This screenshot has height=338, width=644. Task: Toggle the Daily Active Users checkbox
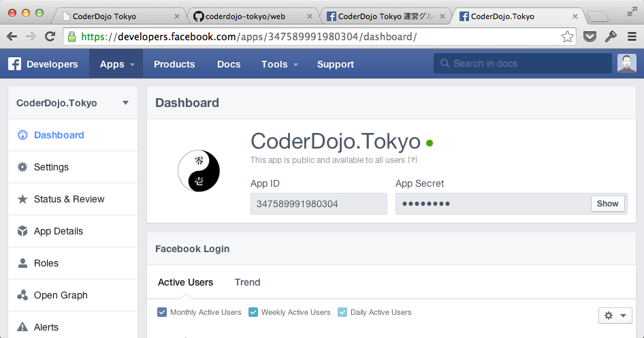click(342, 312)
